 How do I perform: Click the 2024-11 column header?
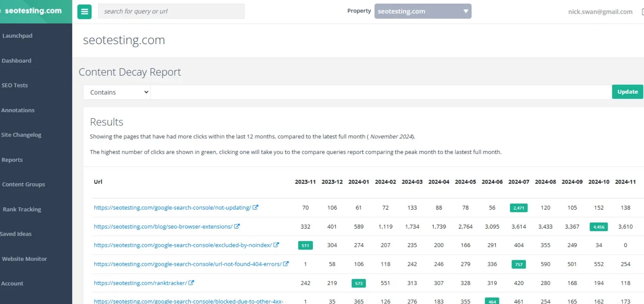tap(625, 182)
